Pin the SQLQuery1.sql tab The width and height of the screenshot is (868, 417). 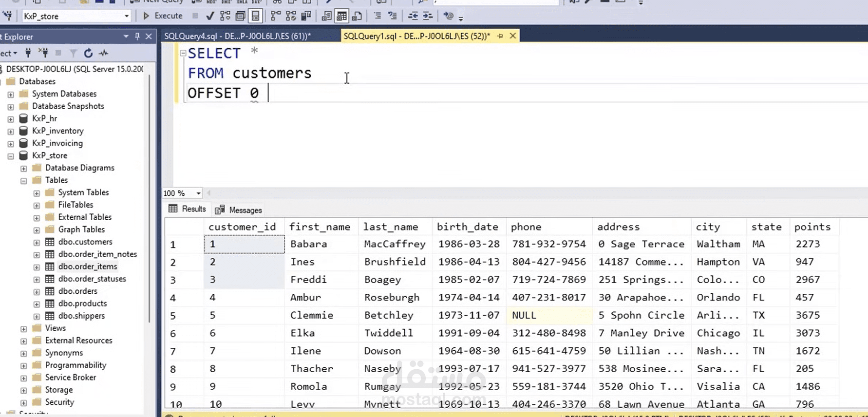coord(500,36)
